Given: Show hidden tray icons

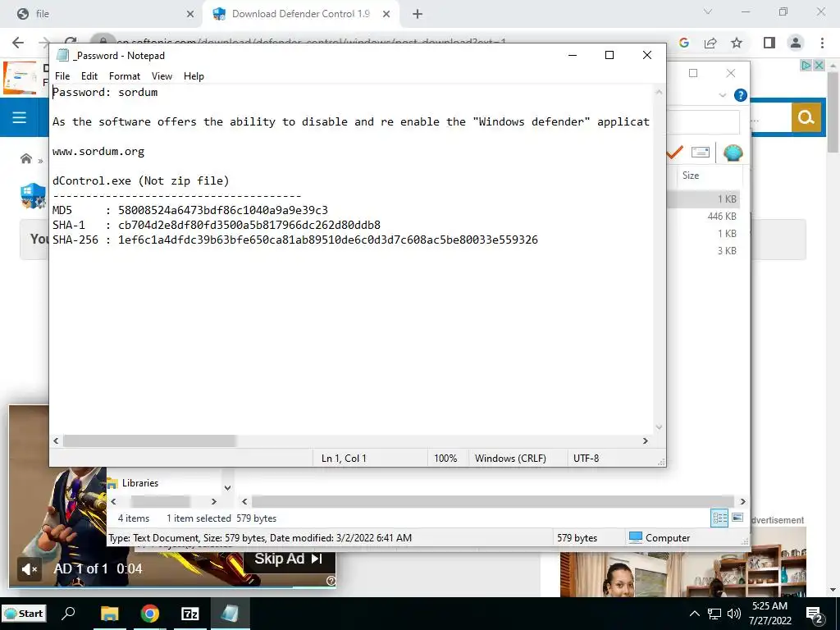Looking at the screenshot, I should [x=694, y=614].
